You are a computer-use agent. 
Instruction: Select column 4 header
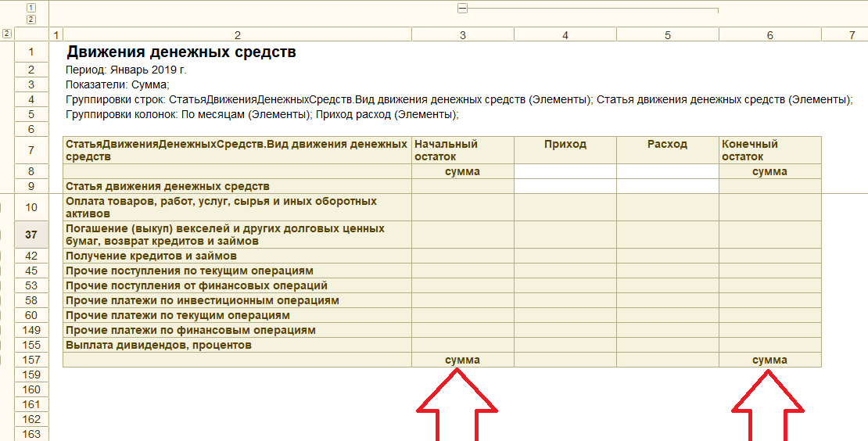pyautogui.click(x=565, y=34)
